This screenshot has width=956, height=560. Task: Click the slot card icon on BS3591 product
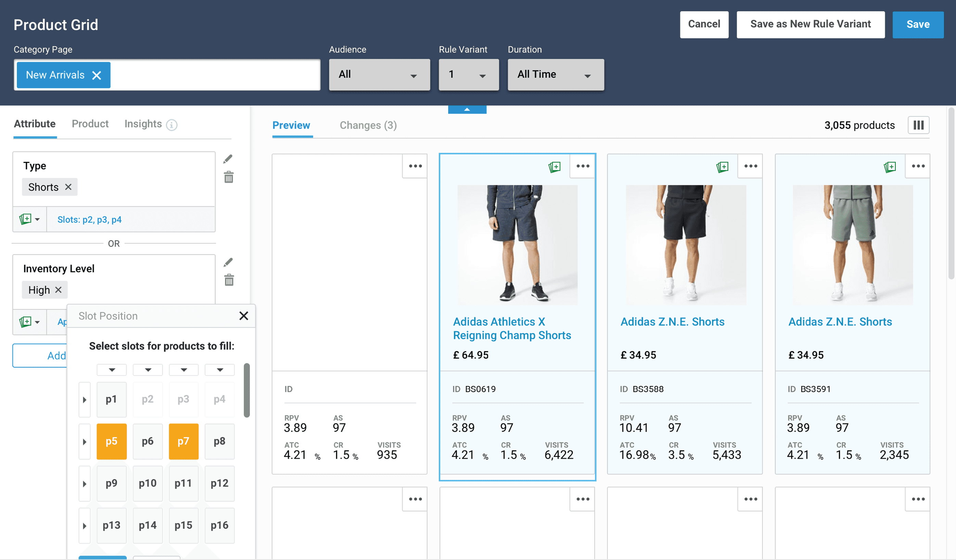(x=890, y=167)
